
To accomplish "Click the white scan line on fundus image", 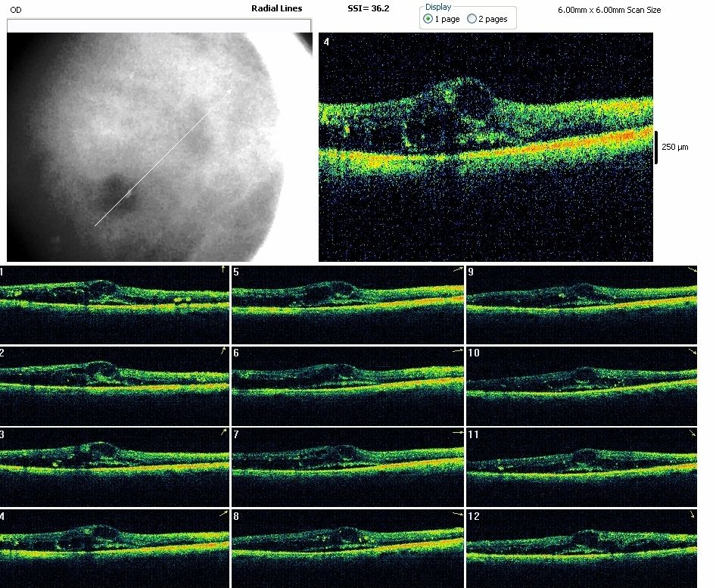I will pos(163,157).
